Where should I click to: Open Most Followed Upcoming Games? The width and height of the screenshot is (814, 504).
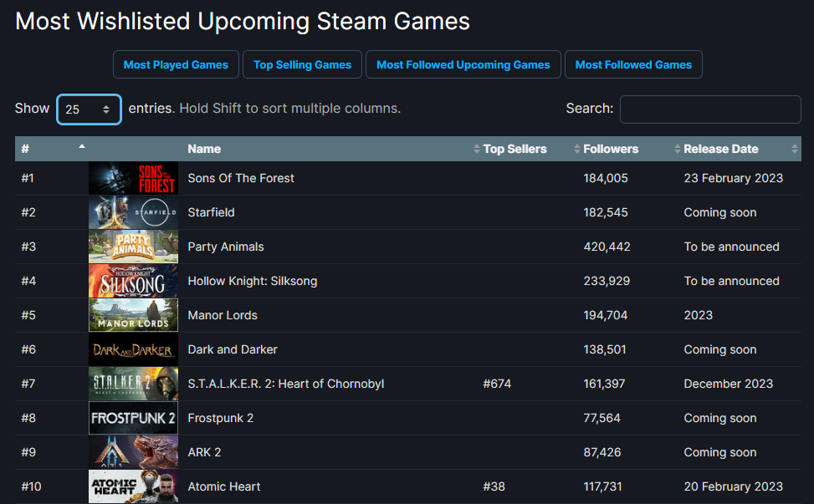(463, 64)
